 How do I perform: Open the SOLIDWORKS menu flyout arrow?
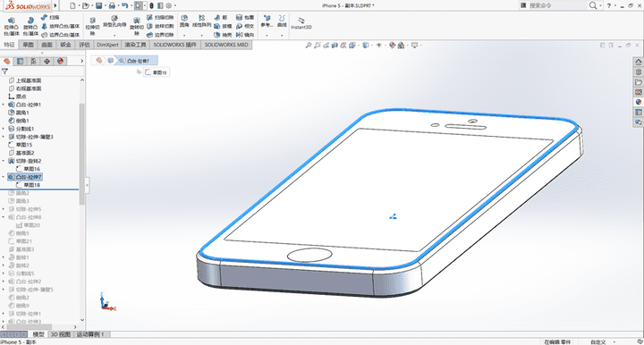[55, 5]
